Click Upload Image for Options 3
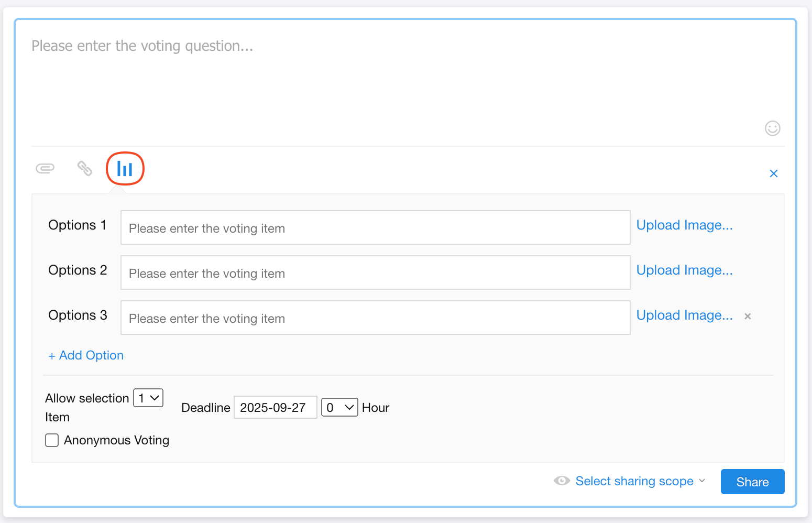The image size is (812, 523). (684, 315)
